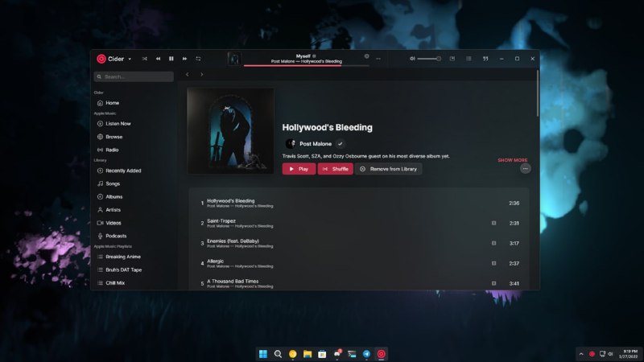Viewport: 644px width, 362px height.
Task: Click the Cider logo icon
Action: pyautogui.click(x=101, y=59)
